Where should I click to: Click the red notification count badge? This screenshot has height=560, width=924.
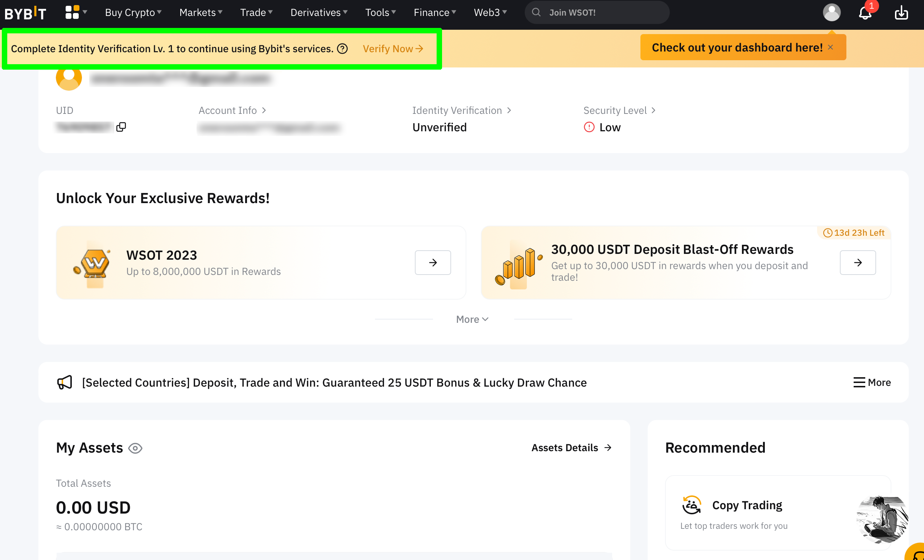pos(871,6)
